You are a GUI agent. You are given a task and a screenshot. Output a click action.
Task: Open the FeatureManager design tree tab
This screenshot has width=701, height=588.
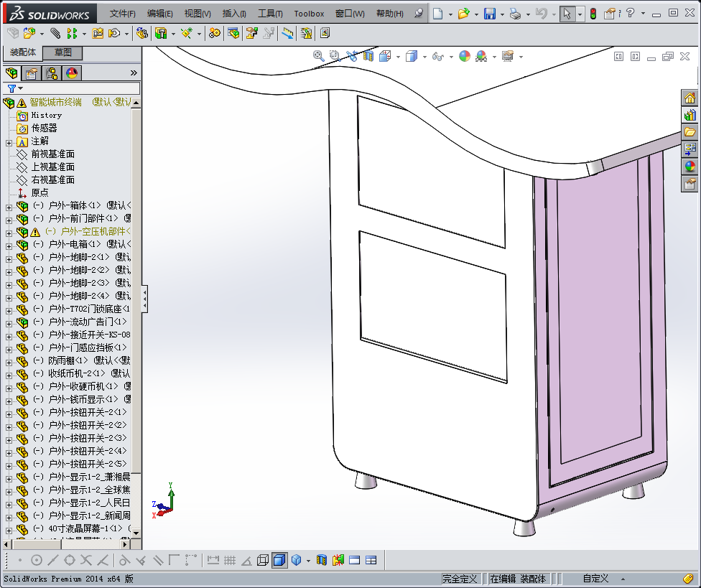click(x=12, y=73)
